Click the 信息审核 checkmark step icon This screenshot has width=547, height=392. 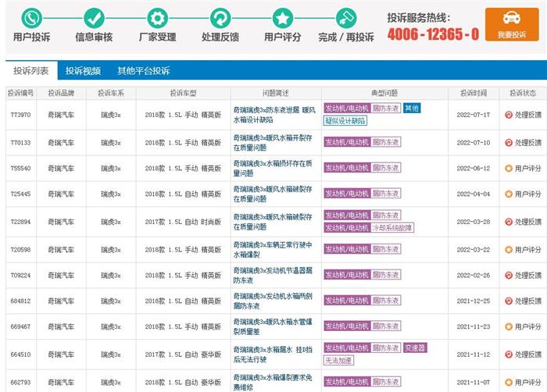point(95,18)
